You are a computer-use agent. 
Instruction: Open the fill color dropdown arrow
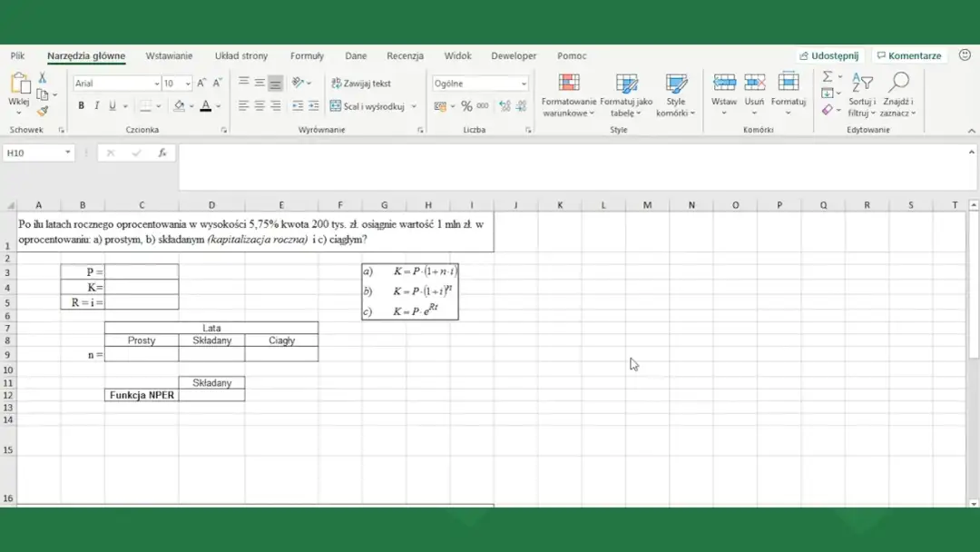191,106
